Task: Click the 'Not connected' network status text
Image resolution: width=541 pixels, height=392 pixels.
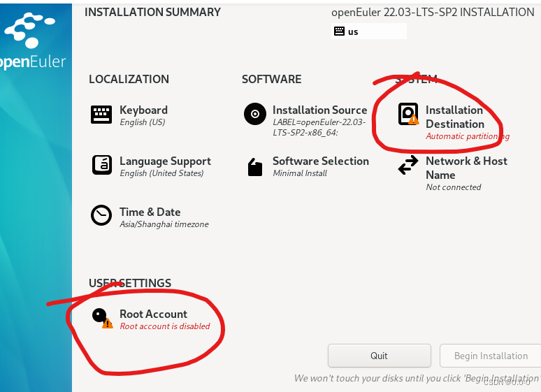Action: pyautogui.click(x=454, y=187)
